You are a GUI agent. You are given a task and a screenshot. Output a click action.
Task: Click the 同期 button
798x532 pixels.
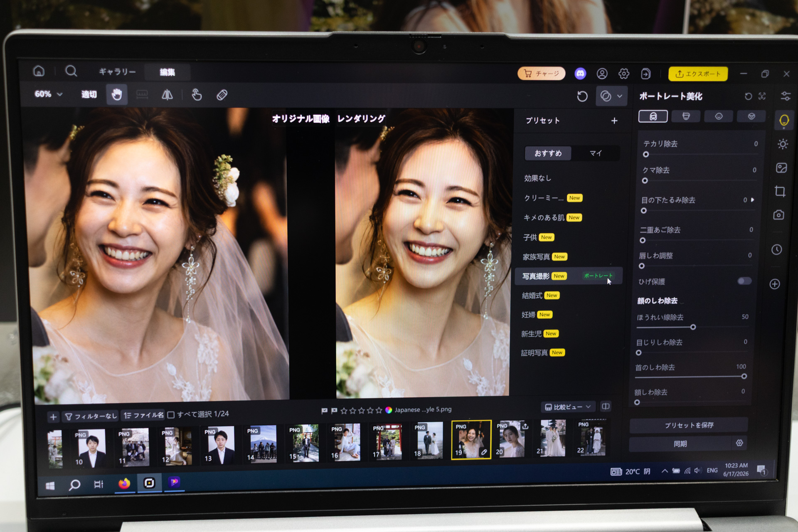click(x=680, y=444)
